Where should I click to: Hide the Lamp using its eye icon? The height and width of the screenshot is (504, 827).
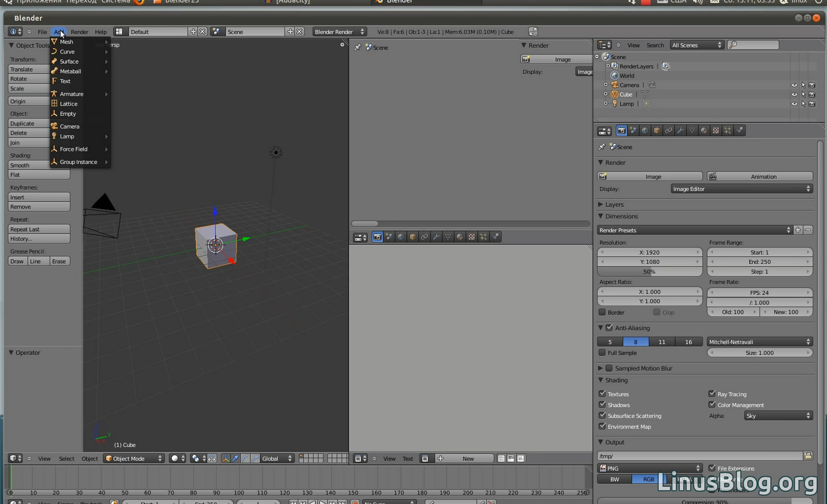(x=794, y=104)
